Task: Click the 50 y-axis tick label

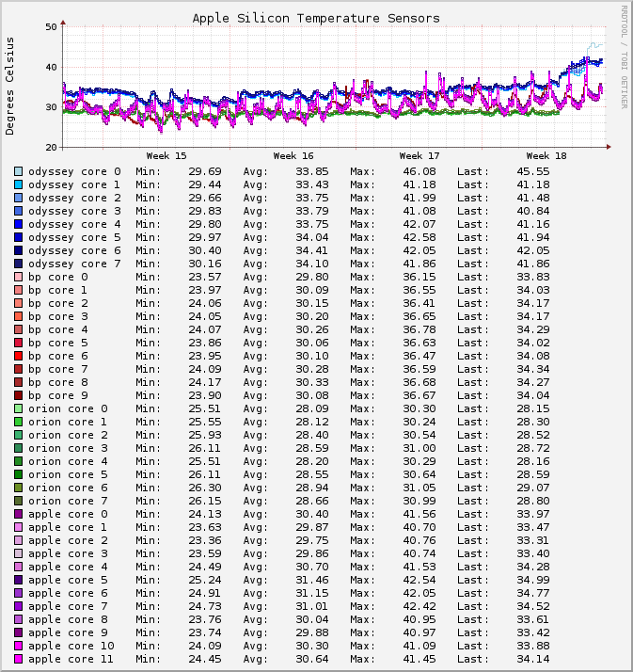Action: click(x=51, y=27)
